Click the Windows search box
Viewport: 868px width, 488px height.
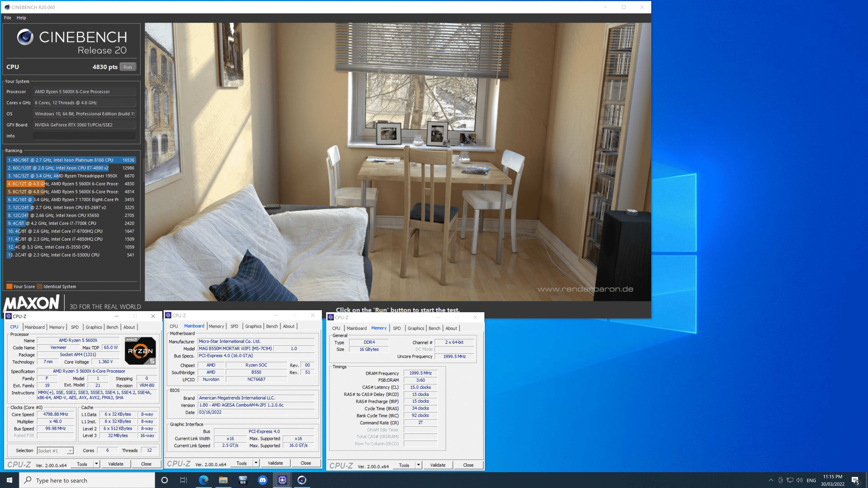tap(87, 480)
